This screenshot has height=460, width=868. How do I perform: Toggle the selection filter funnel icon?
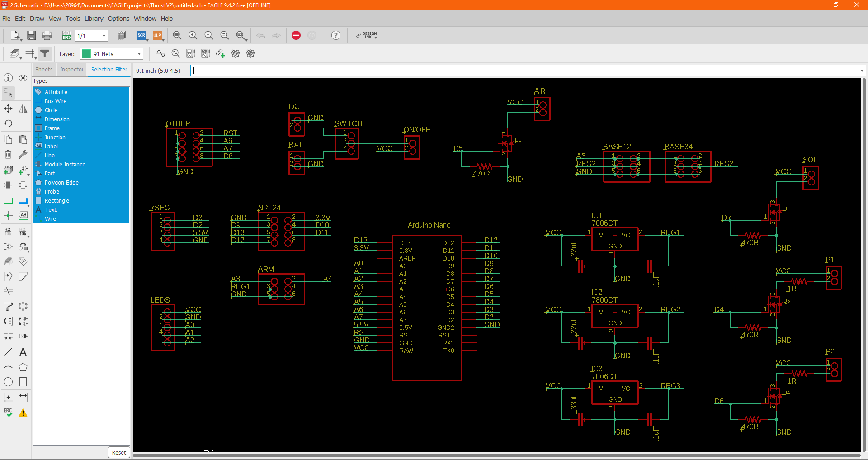coord(45,53)
